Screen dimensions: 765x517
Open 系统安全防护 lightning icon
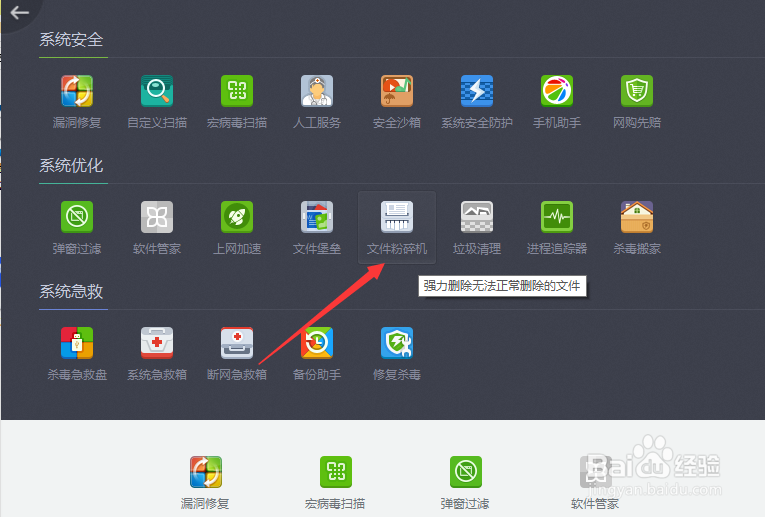tap(477, 91)
